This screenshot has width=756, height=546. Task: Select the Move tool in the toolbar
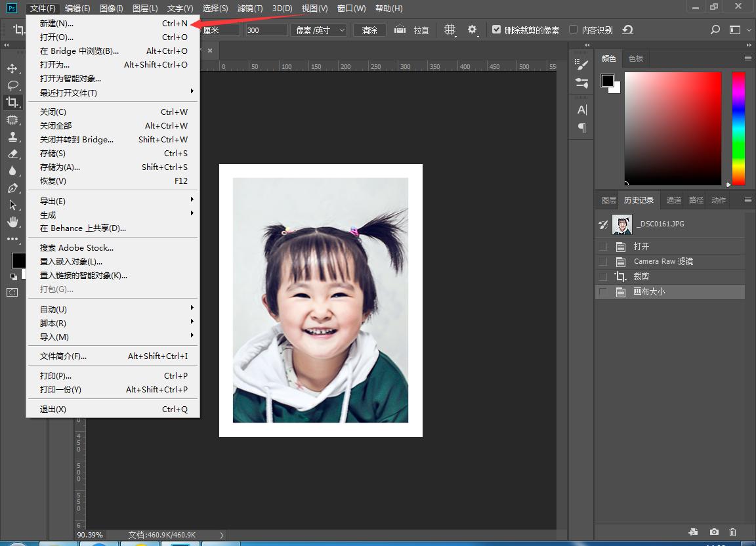click(x=12, y=69)
